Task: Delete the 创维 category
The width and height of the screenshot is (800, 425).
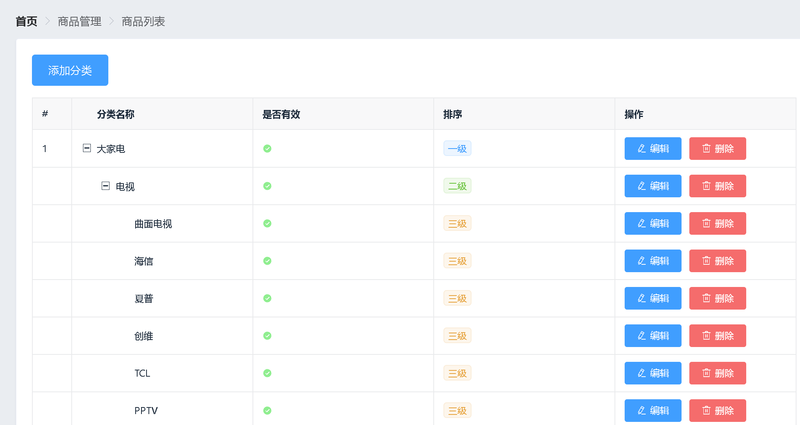Action: click(717, 336)
